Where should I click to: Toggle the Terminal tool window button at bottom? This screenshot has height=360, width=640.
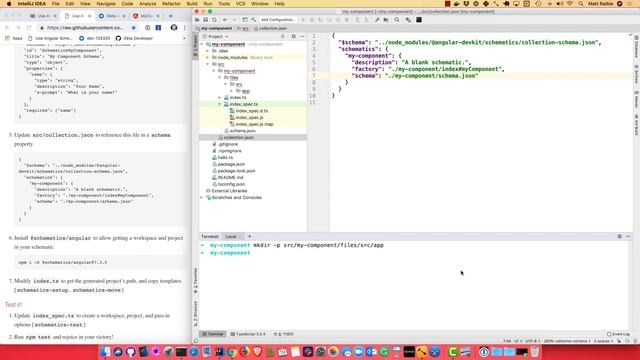(x=213, y=334)
